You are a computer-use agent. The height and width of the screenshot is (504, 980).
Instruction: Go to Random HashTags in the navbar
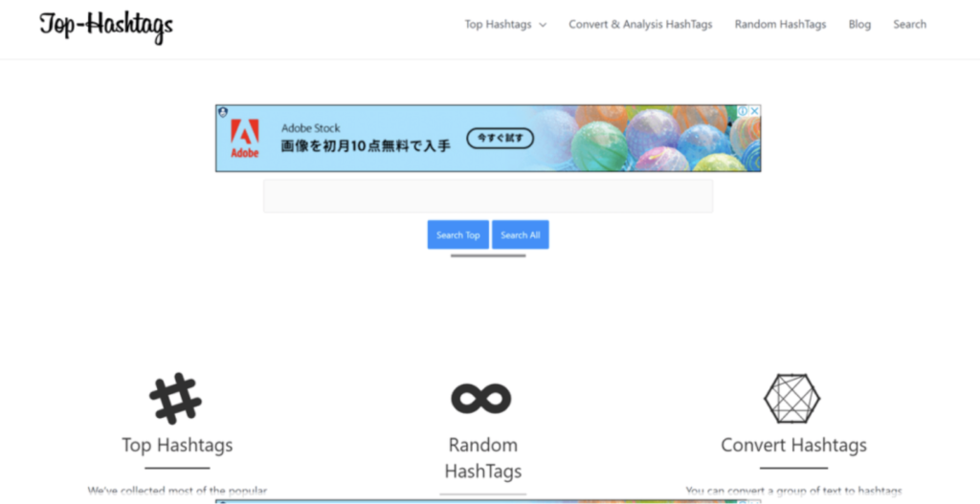780,25
